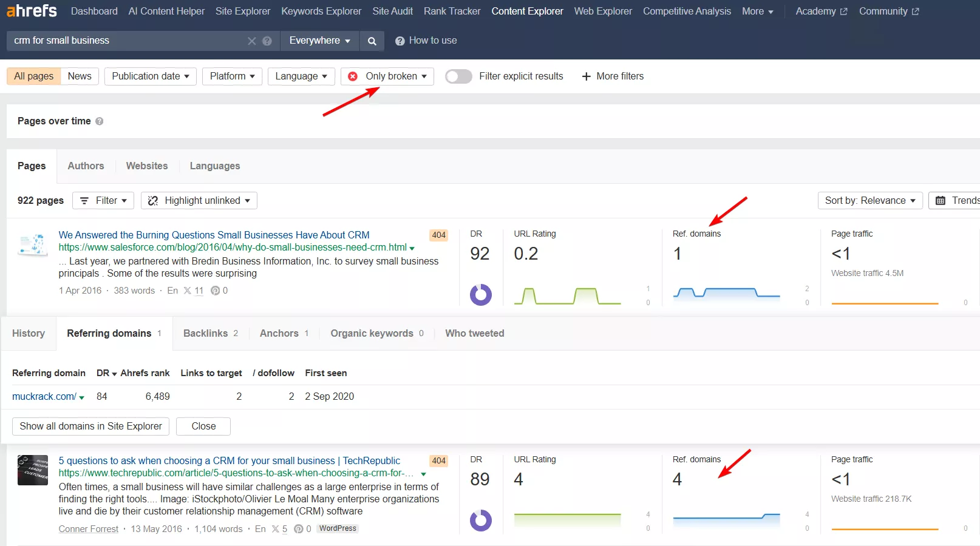Click the Pages over time help icon
The width and height of the screenshot is (980, 546).
[x=100, y=121]
